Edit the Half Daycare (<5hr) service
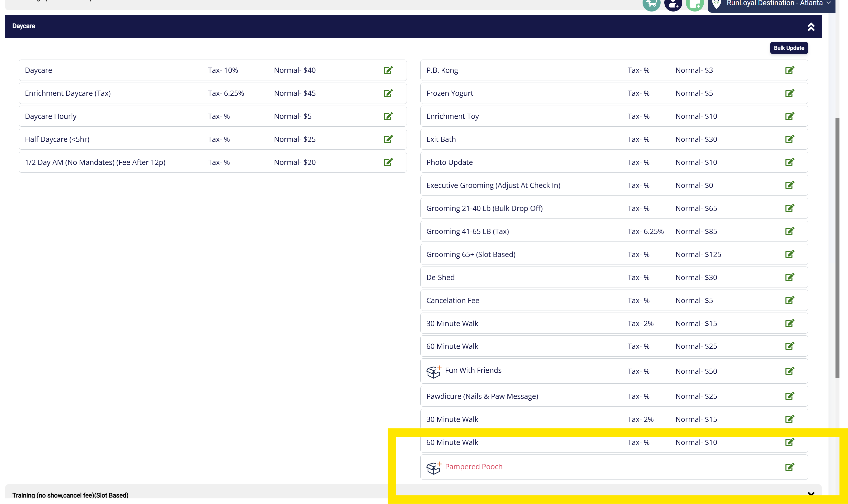Viewport: 848px width, 504px height. pos(388,139)
